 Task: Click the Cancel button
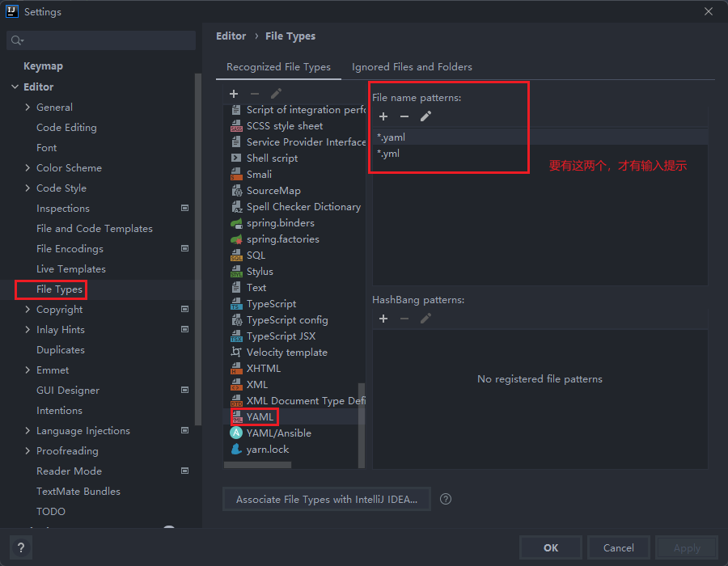click(619, 548)
